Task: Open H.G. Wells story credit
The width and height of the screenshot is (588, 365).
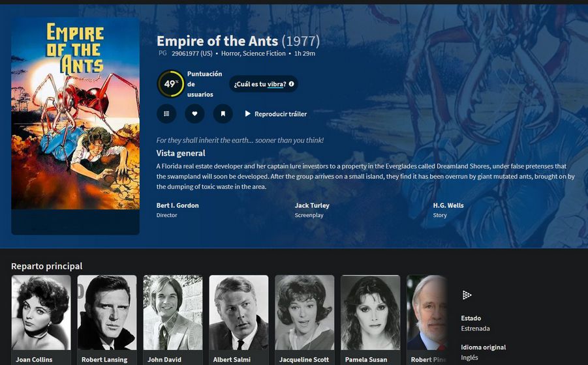Action: 448,205
